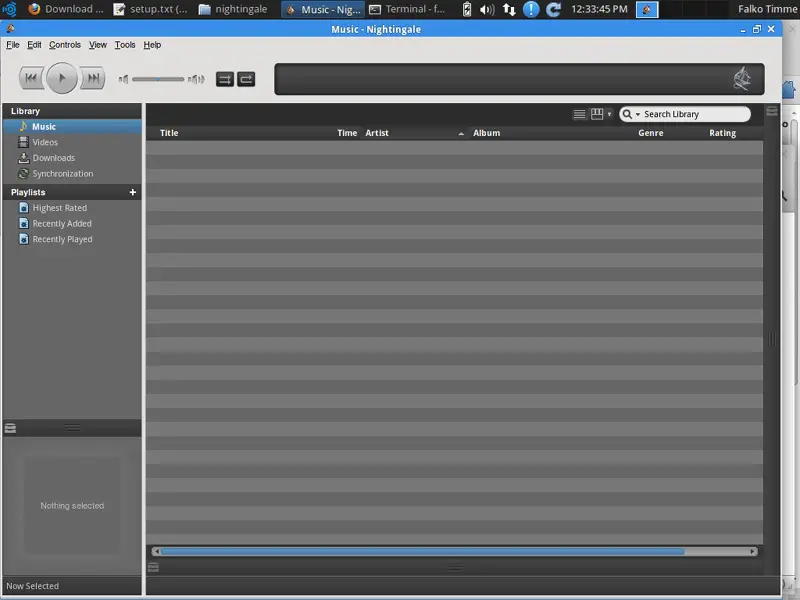The image size is (800, 600).
Task: Mute audio via the low-volume speaker icon
Action: pyautogui.click(x=123, y=79)
